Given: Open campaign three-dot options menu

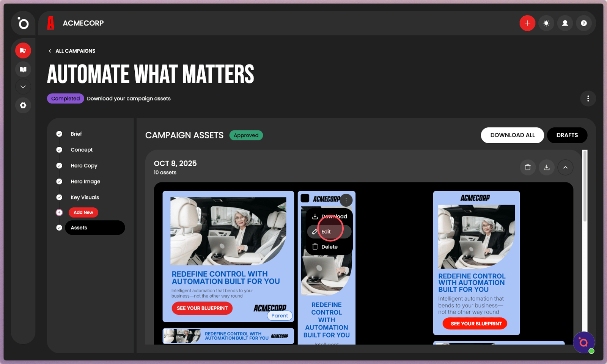Looking at the screenshot, I should (588, 99).
